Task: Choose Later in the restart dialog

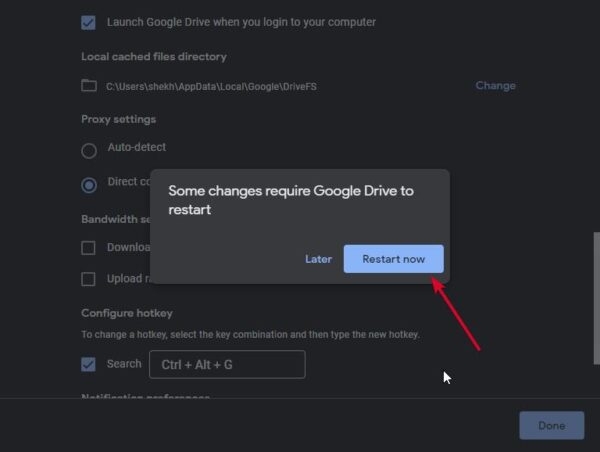Action: pos(318,259)
